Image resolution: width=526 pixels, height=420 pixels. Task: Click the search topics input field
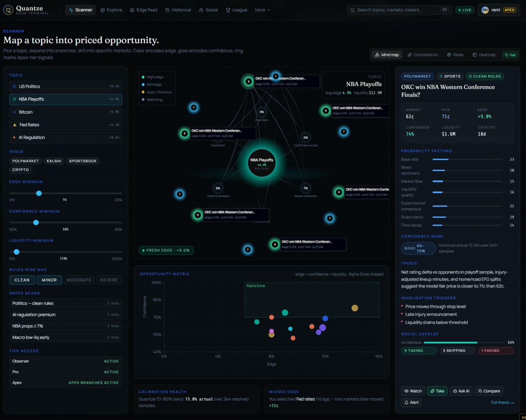click(x=399, y=10)
